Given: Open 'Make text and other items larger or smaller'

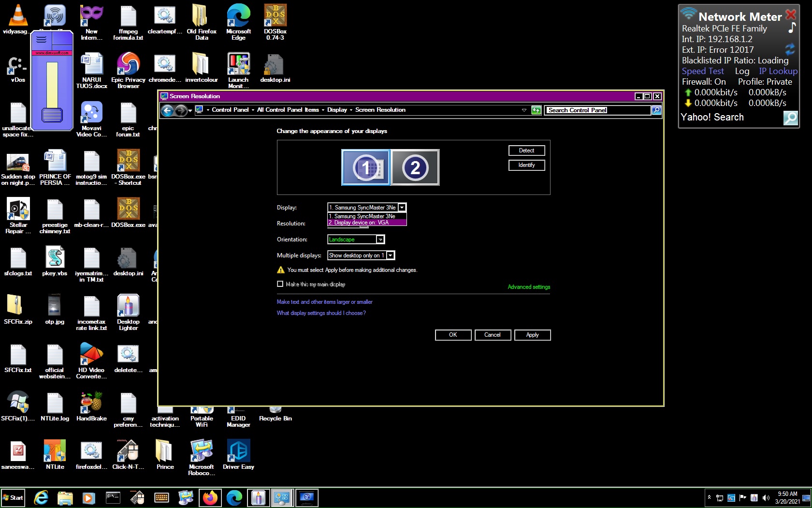Looking at the screenshot, I should click(x=324, y=302).
